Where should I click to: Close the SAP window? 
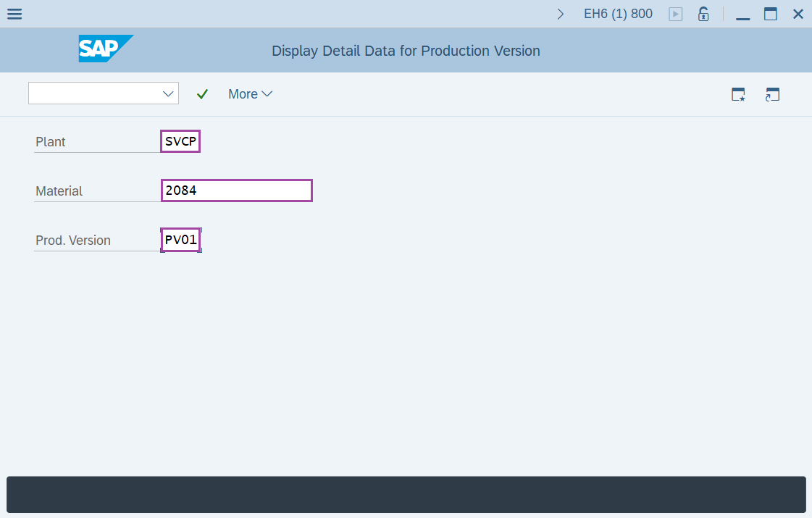pos(798,14)
